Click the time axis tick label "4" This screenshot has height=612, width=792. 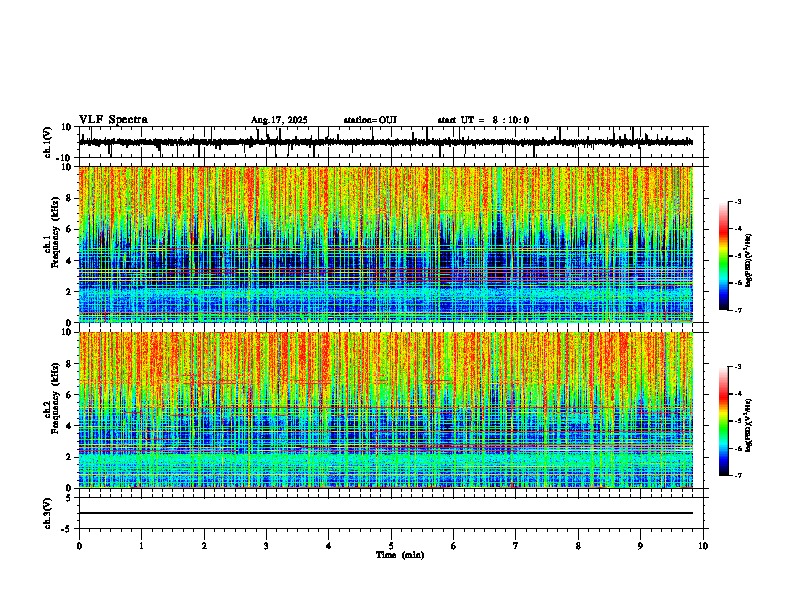(329, 546)
